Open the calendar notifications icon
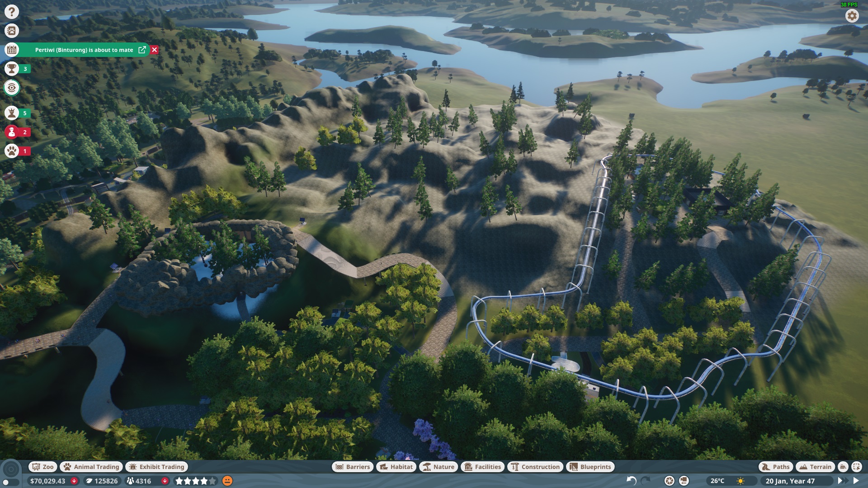Image resolution: width=868 pixels, height=488 pixels. tap(12, 50)
